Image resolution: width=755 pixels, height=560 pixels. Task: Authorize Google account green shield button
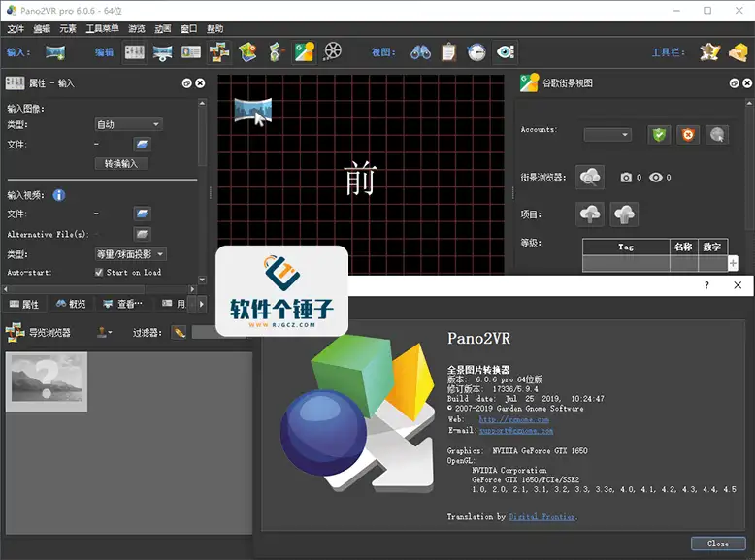tap(659, 134)
